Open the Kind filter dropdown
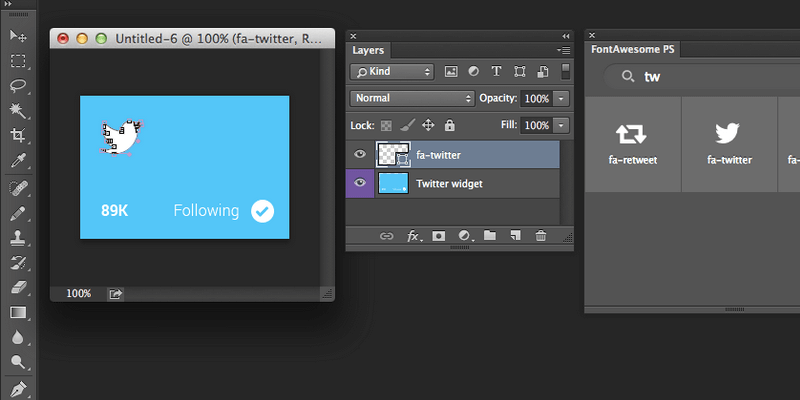Viewport: 800px width, 400px height. [391, 72]
